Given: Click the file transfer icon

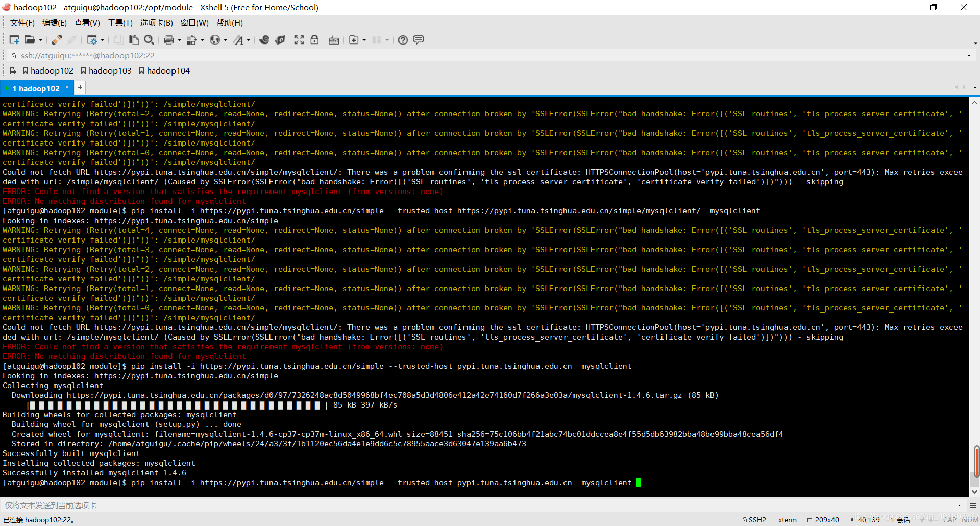Looking at the screenshot, I should 192,40.
